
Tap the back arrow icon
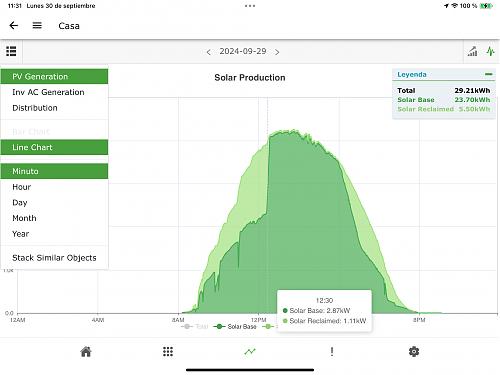click(14, 26)
